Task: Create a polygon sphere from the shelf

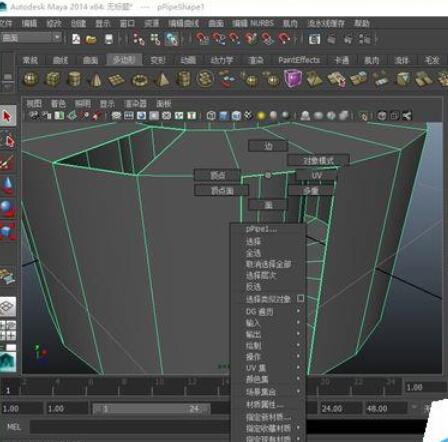Action: pos(31,79)
